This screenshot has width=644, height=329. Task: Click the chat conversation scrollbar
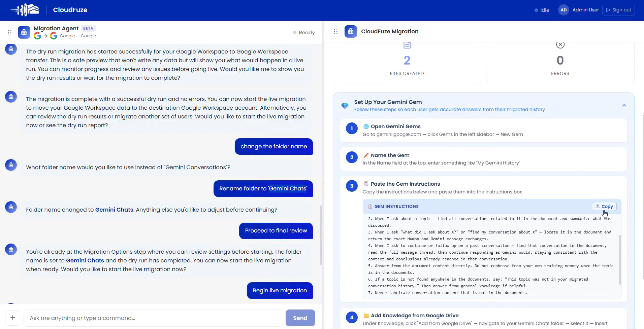[320, 235]
